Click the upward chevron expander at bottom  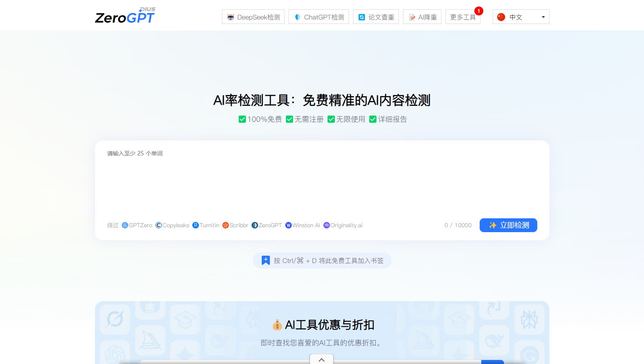pyautogui.click(x=321, y=360)
